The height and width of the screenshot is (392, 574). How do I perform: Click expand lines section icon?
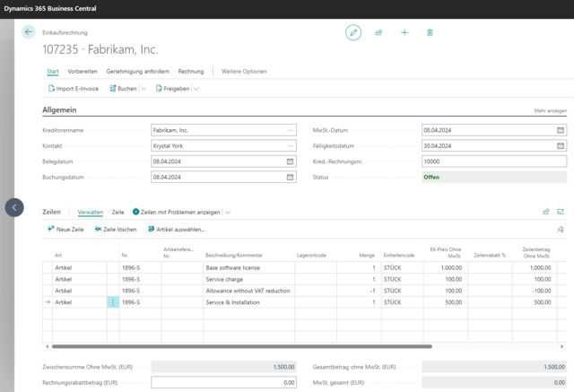point(561,212)
